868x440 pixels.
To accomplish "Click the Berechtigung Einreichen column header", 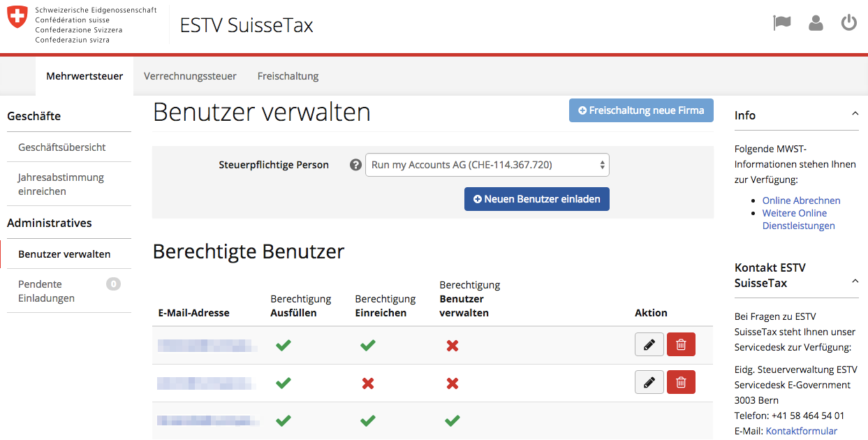I will click(x=385, y=306).
